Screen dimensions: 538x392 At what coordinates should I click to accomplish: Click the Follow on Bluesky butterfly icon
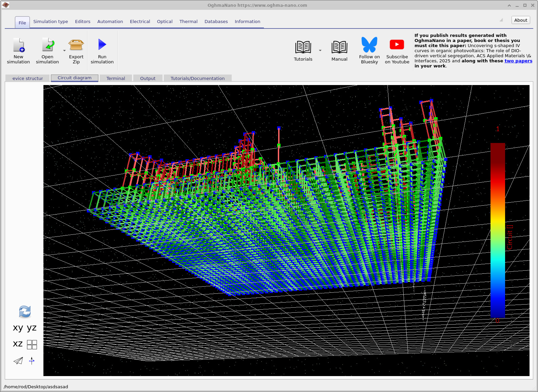click(x=369, y=45)
